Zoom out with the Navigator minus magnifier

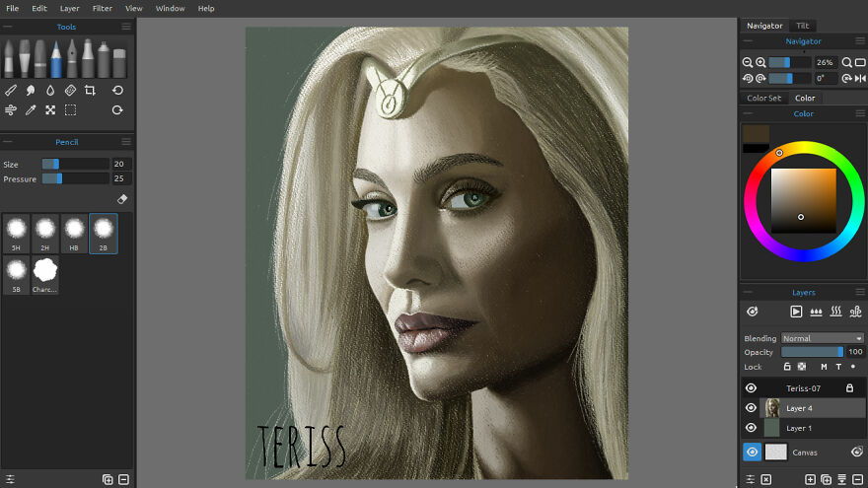point(748,62)
